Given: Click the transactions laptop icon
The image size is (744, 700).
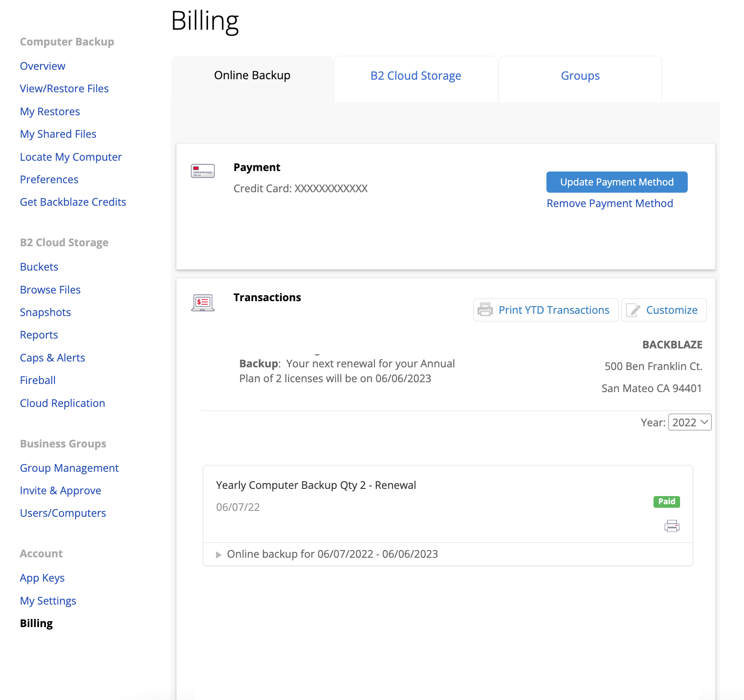Looking at the screenshot, I should pos(203,303).
